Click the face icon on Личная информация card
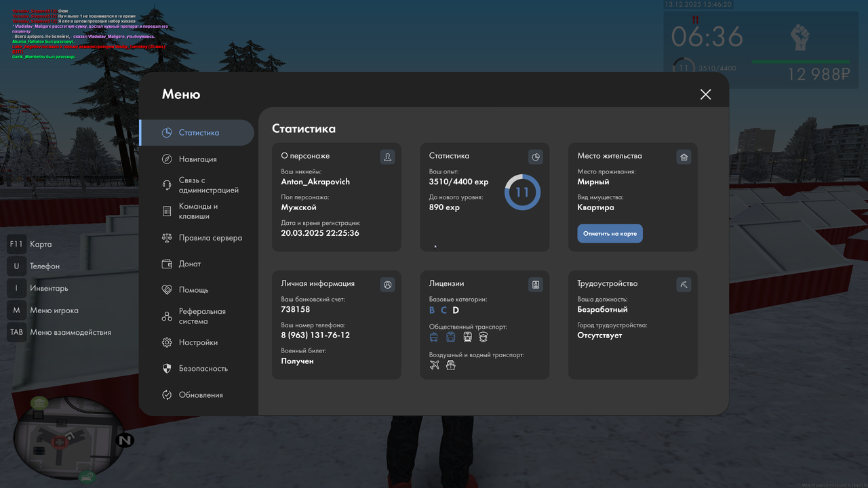This screenshot has width=868, height=488. 387,285
